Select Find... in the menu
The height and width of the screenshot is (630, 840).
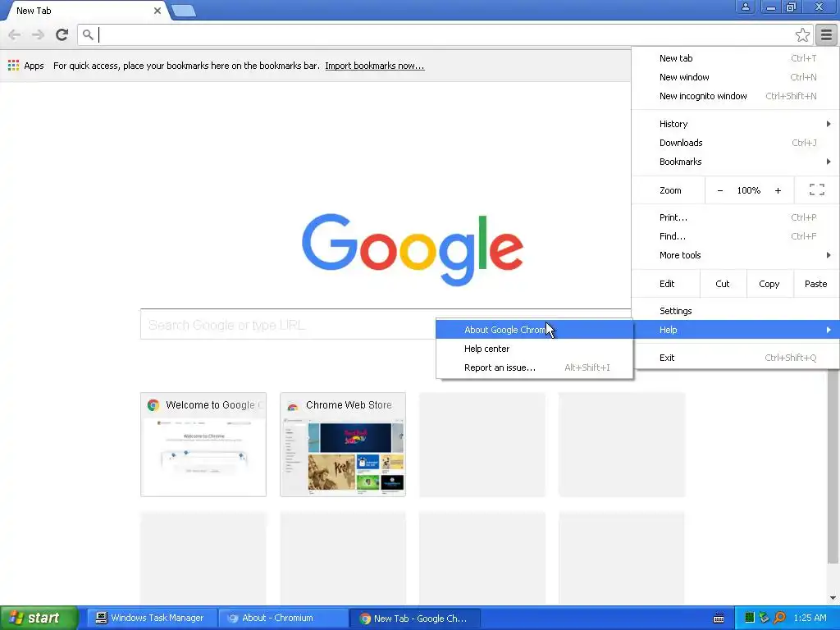(x=736, y=236)
